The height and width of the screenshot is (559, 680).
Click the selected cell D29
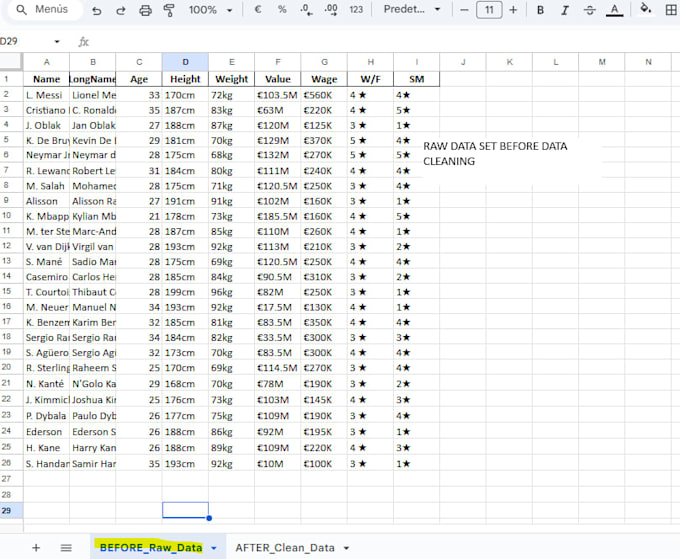(185, 510)
